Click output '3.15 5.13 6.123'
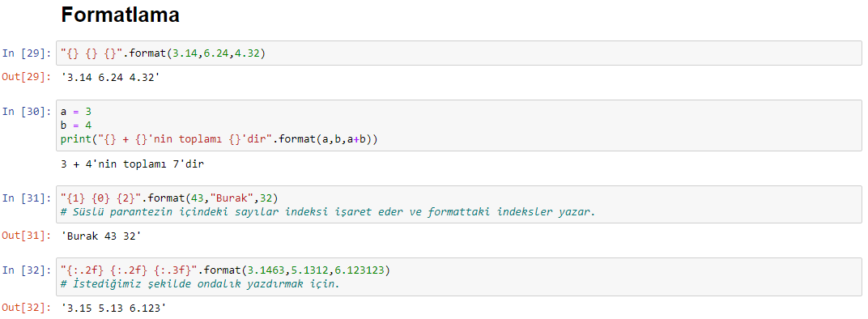The width and height of the screenshot is (868, 319). pyautogui.click(x=113, y=308)
